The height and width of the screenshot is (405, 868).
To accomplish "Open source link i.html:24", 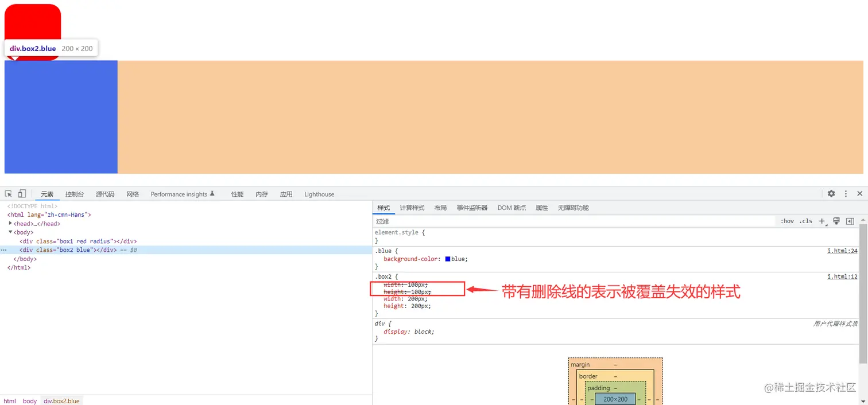I will (842, 251).
